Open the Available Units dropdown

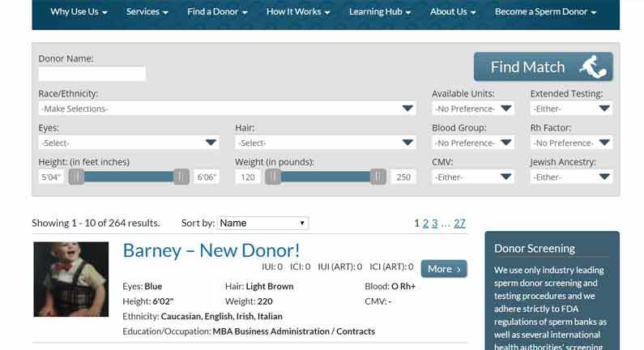(473, 109)
